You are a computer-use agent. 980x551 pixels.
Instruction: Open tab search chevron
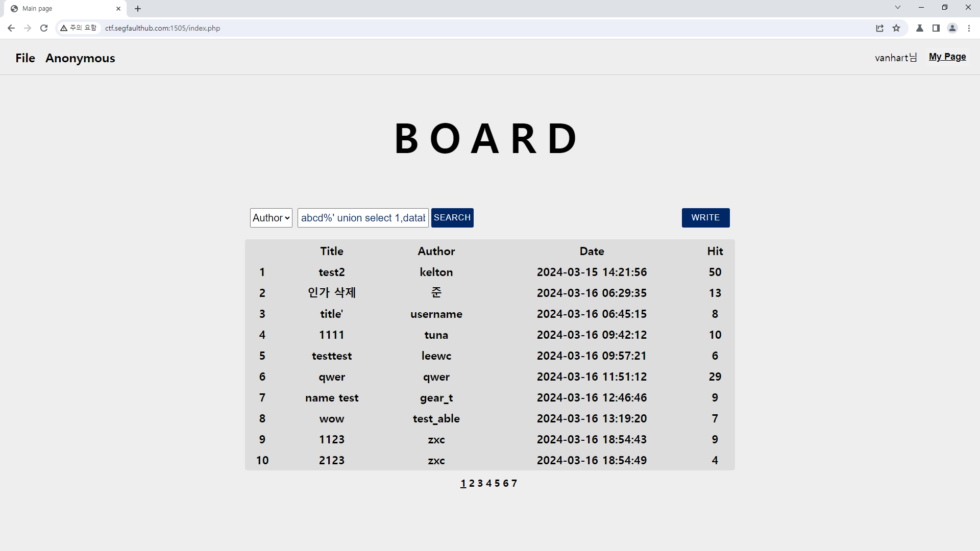(x=898, y=7)
